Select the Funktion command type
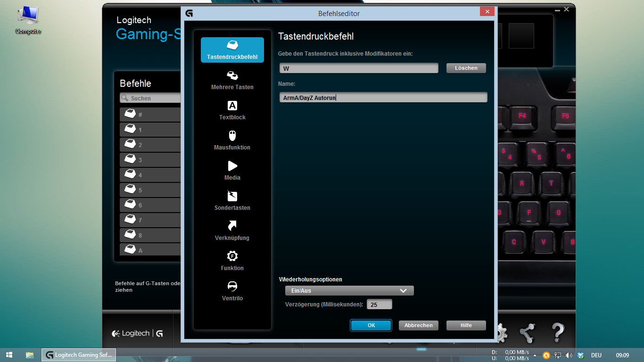644x362 pixels. [x=232, y=261]
